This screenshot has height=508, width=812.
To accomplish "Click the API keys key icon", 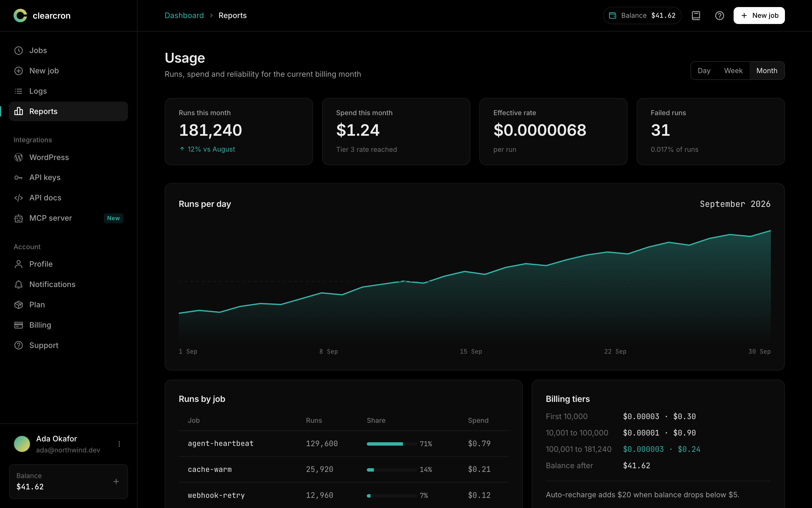I will tap(18, 178).
